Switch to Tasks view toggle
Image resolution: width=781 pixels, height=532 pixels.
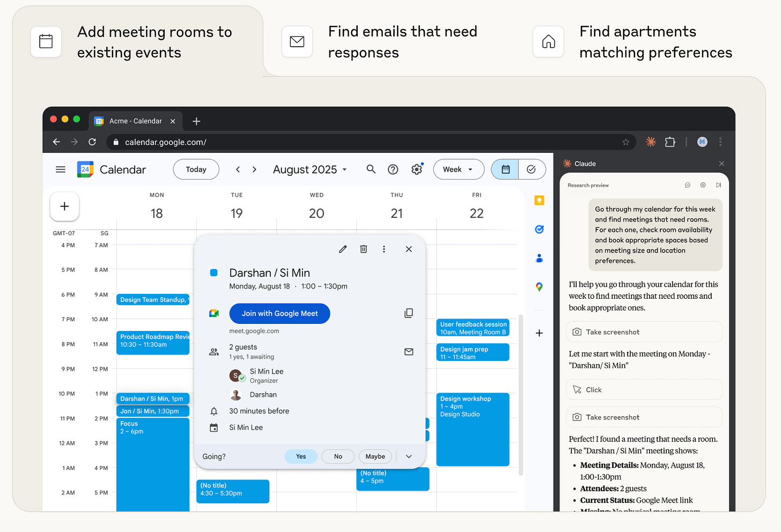pos(532,169)
